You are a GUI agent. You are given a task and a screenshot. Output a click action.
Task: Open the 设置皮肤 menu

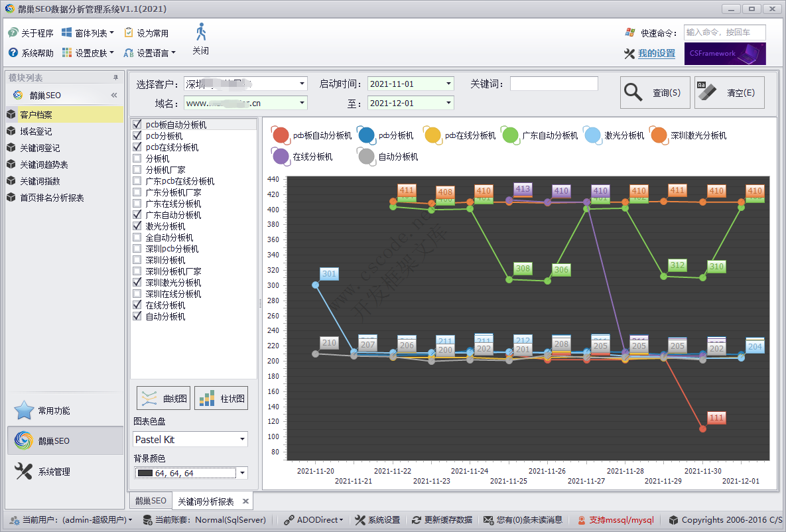[88, 52]
